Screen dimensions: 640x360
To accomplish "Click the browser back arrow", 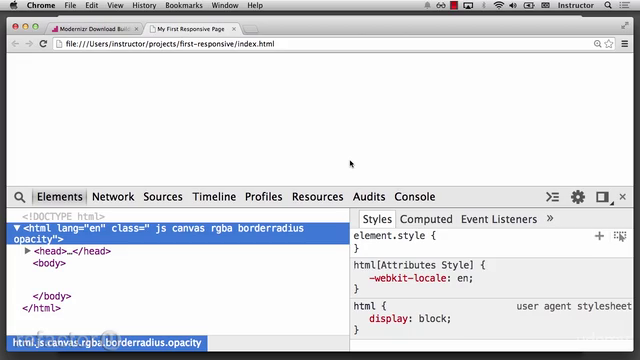I will (16, 44).
